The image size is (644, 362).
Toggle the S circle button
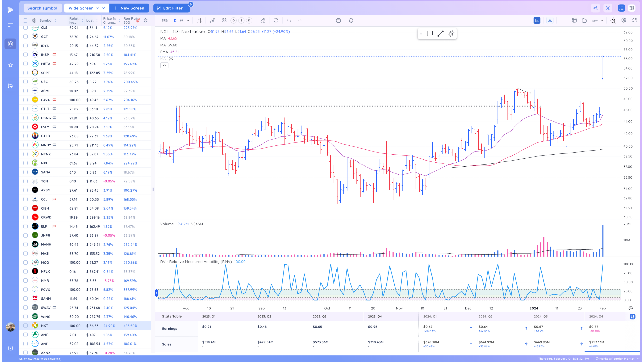241,21
